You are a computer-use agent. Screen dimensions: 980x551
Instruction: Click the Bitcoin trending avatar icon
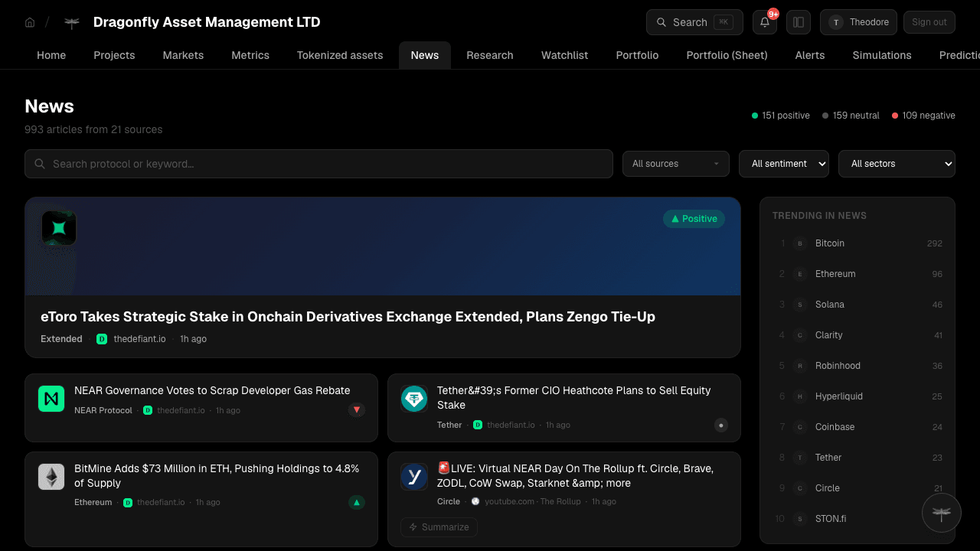pos(800,243)
